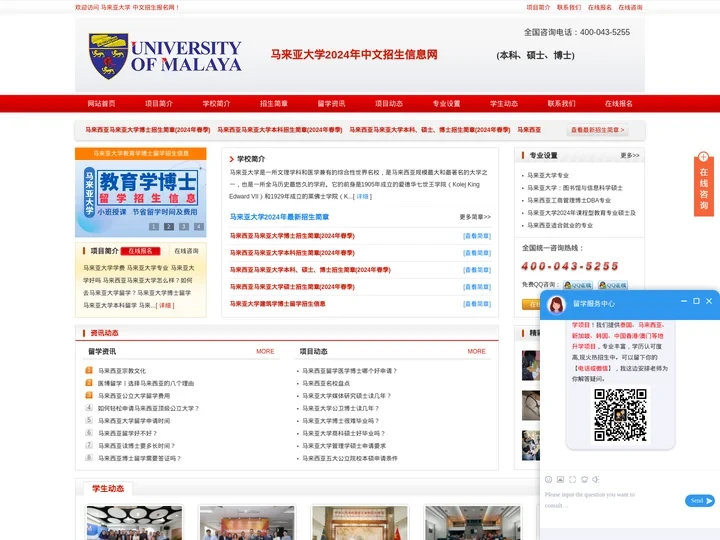This screenshot has height=540, width=720.
Task: Open third student activity photo with flag
Action: (x=360, y=523)
